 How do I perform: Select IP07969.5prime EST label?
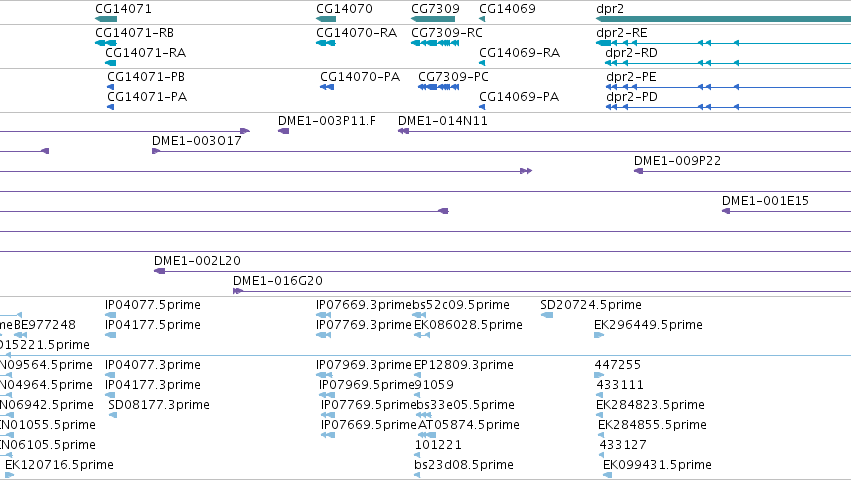367,385
